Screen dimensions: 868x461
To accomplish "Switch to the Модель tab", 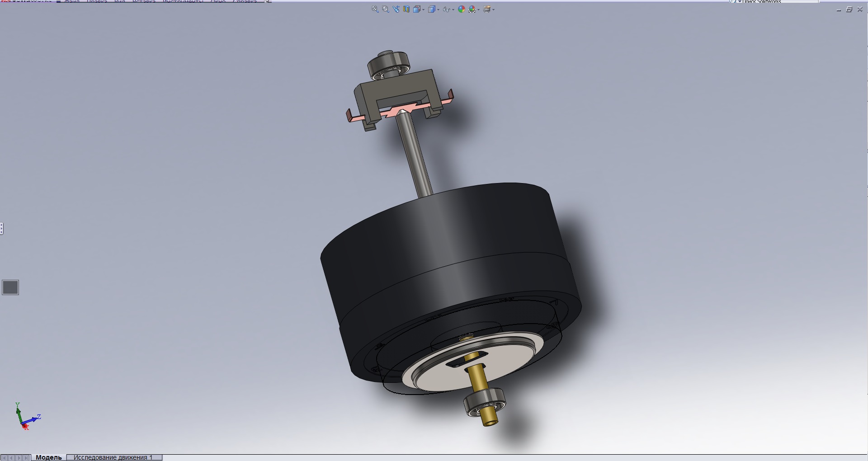I will [x=49, y=457].
